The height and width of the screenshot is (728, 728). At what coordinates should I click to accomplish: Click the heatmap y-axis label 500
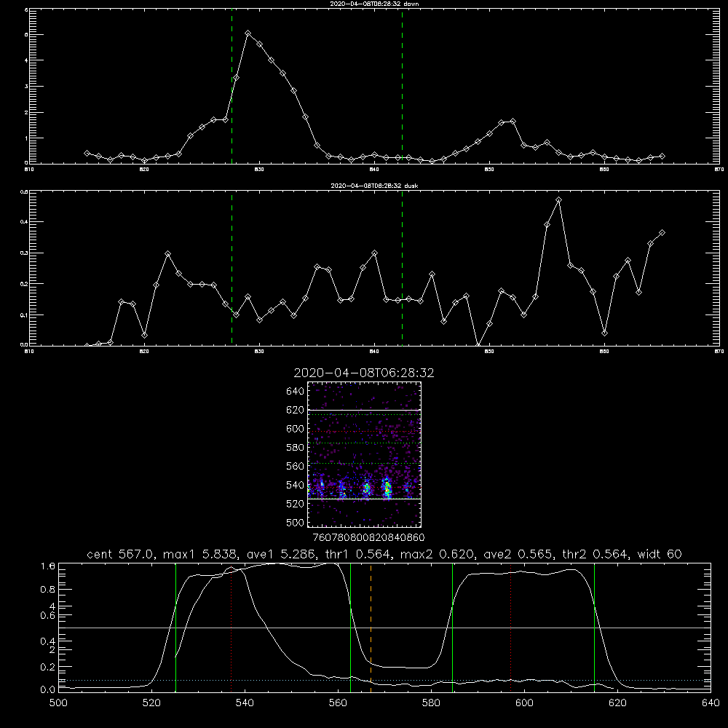(296, 523)
